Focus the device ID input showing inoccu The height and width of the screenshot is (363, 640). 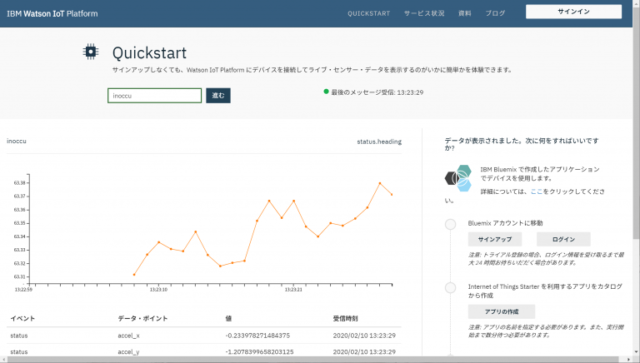[155, 96]
